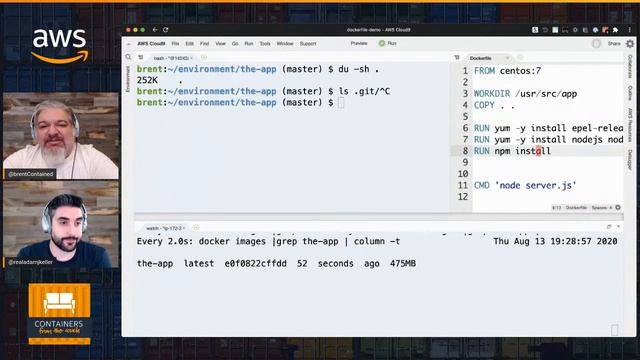Click the Share button

click(614, 43)
